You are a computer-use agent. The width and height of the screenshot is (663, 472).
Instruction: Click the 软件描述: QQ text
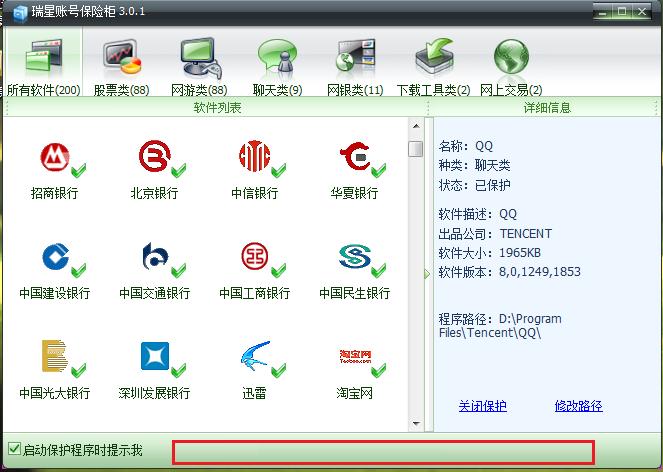[x=478, y=214]
